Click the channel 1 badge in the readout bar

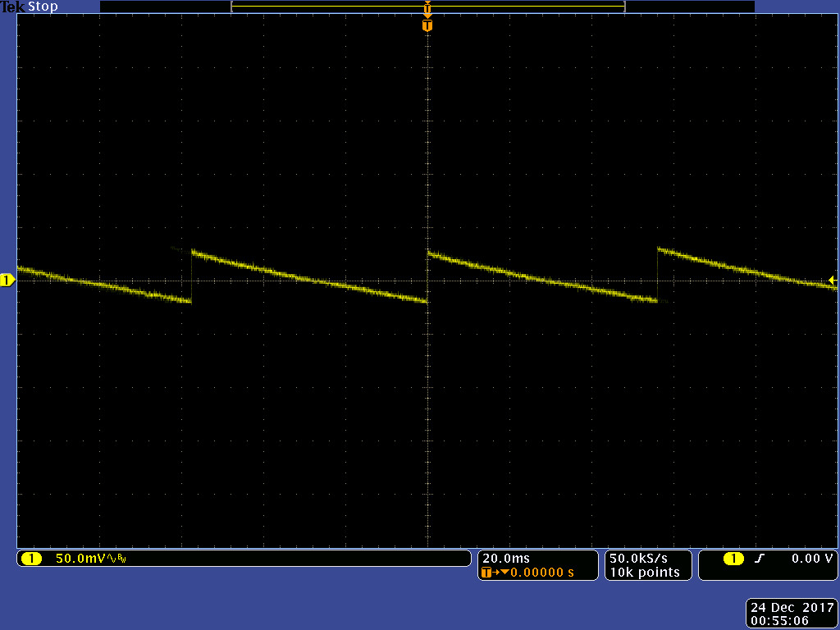point(31,559)
